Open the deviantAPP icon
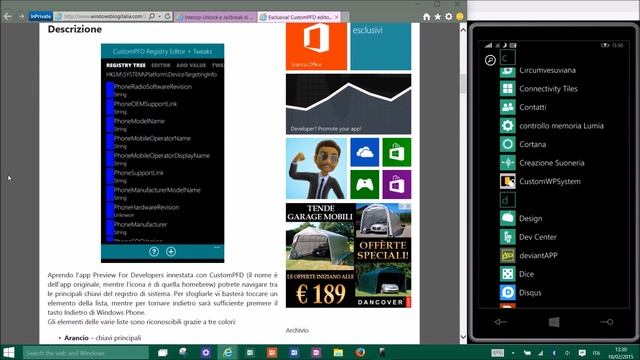Screen dimensions: 640x360 coord(508,256)
